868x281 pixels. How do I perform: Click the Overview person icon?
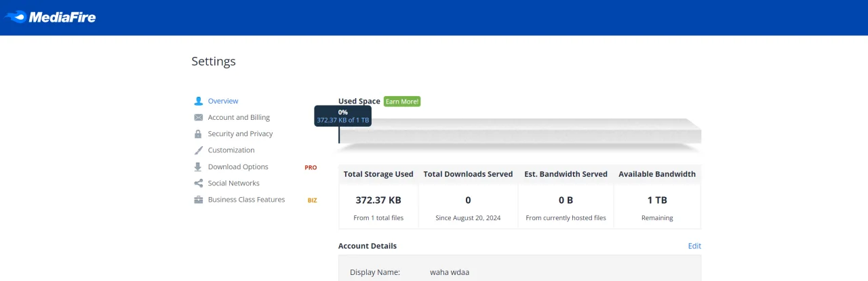click(199, 101)
